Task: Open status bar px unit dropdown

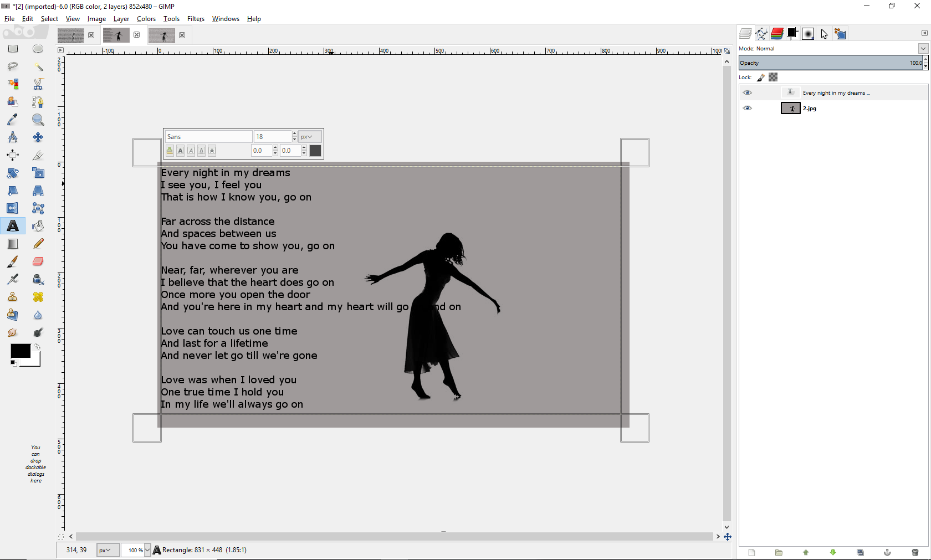Action: tap(108, 550)
